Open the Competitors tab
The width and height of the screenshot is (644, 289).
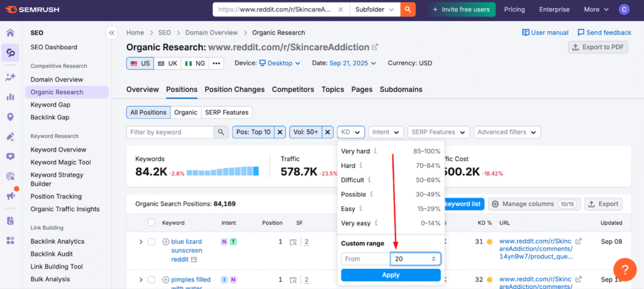pyautogui.click(x=293, y=89)
